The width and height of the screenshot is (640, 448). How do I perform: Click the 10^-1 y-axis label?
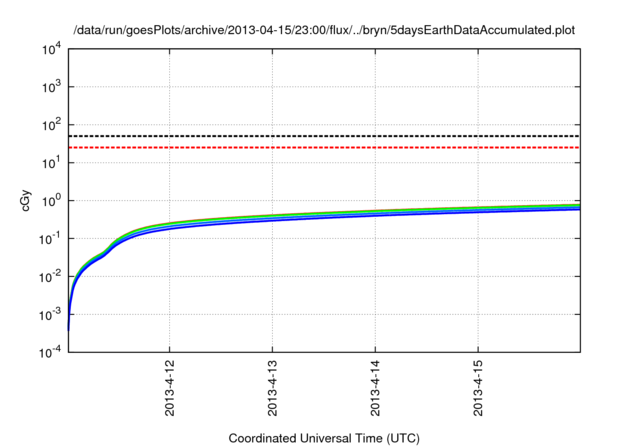pos(51,239)
